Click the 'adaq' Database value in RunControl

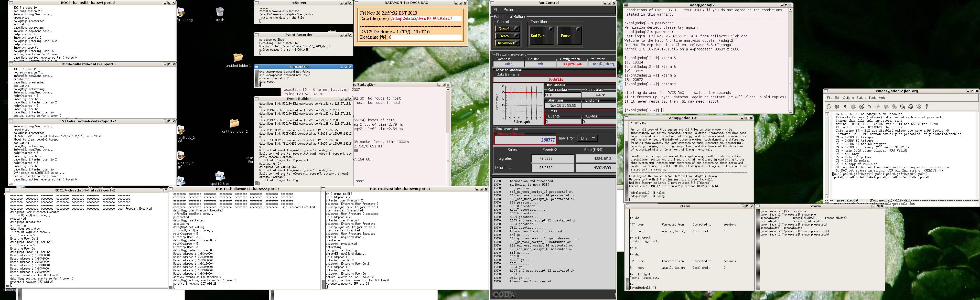pyautogui.click(x=509, y=64)
